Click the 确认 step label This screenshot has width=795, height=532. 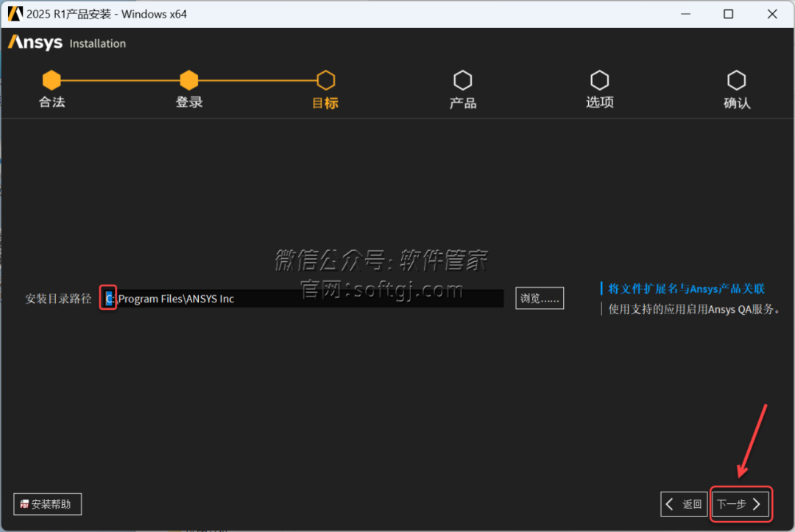[737, 103]
